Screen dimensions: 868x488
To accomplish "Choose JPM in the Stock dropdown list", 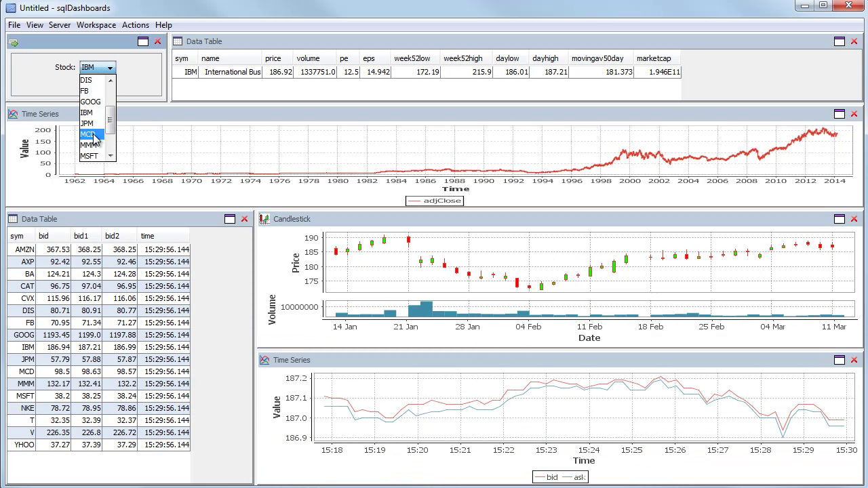I will pyautogui.click(x=87, y=123).
